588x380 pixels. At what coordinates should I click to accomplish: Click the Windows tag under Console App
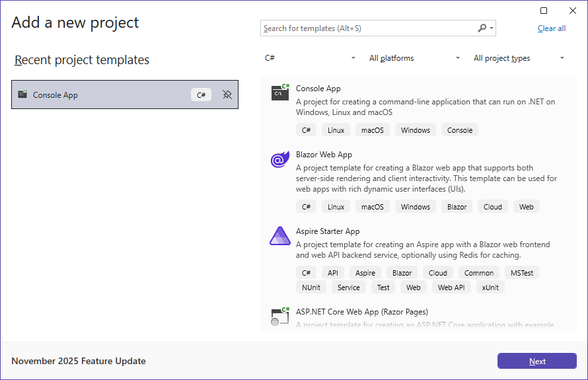click(x=415, y=130)
